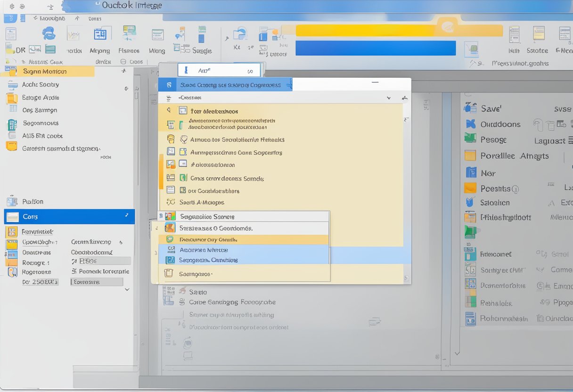Open the 'Crastres' dropdown in the dialog

tap(388, 98)
